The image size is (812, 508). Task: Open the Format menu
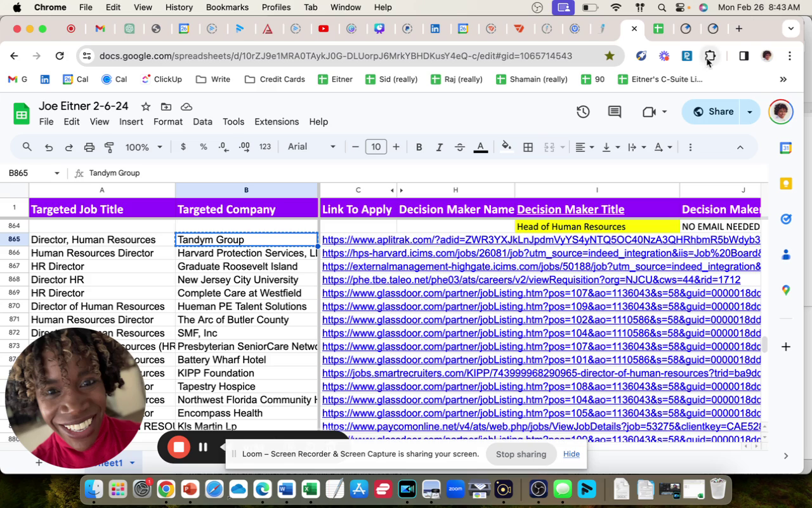(x=167, y=122)
